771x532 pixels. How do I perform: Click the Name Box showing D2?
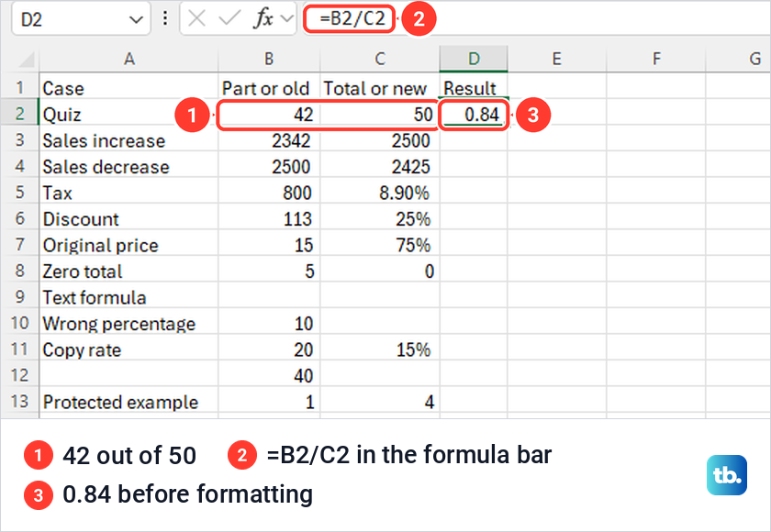coord(81,19)
